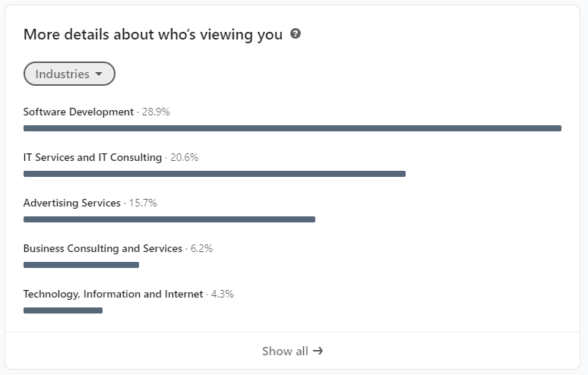
Task: Select the Software Development label
Action: 78,112
